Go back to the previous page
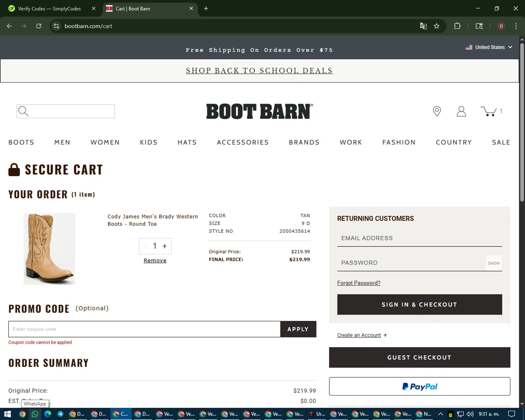 tap(9, 26)
